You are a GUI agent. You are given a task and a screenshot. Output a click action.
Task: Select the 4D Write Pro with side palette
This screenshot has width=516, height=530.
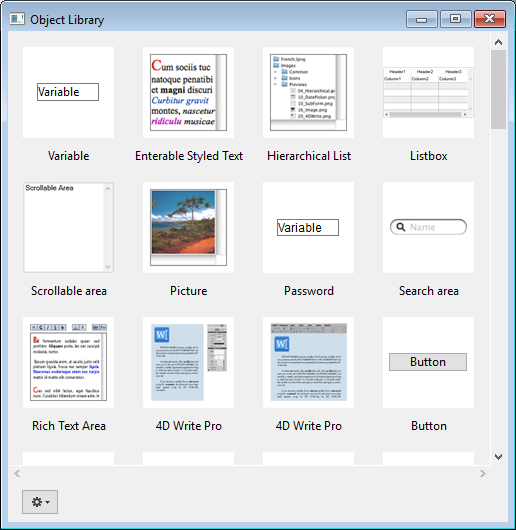coord(188,362)
